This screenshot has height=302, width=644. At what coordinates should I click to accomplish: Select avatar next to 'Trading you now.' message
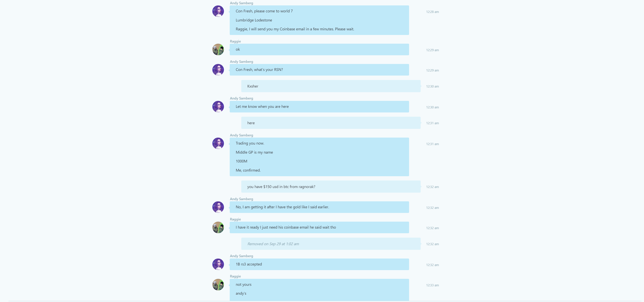[x=218, y=144]
